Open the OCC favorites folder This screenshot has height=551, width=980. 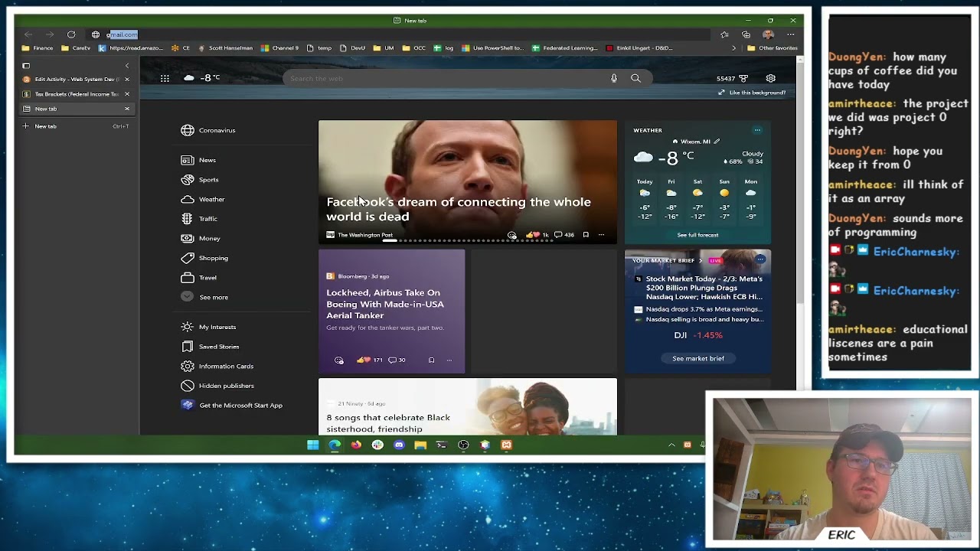[x=413, y=48]
